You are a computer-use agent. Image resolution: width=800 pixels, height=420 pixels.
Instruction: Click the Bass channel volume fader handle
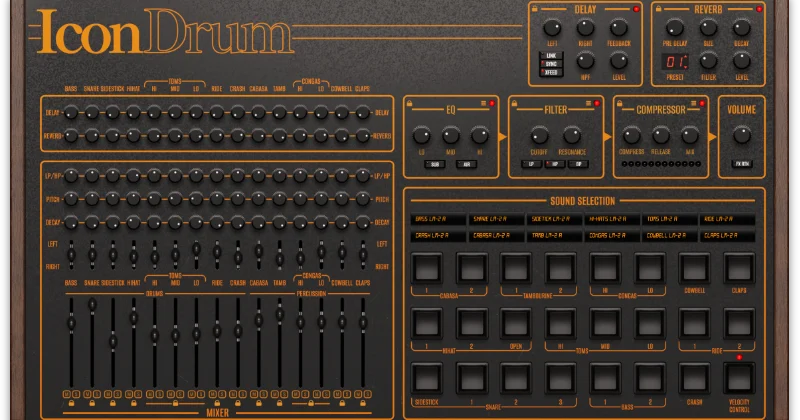click(71, 323)
